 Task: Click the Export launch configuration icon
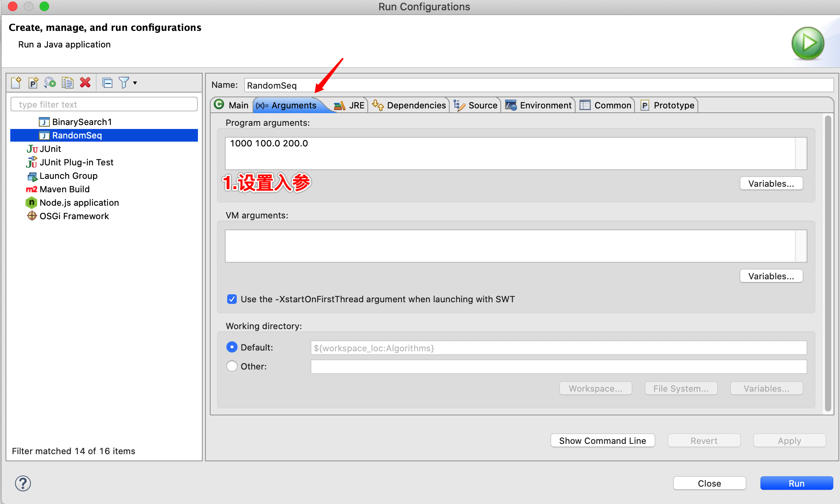click(x=50, y=83)
